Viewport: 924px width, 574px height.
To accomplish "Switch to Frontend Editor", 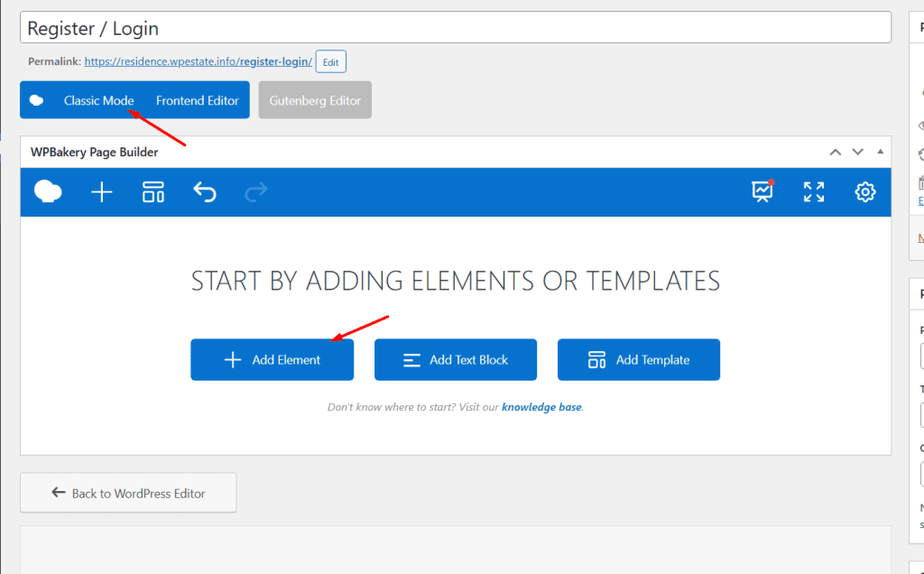I will click(x=198, y=100).
